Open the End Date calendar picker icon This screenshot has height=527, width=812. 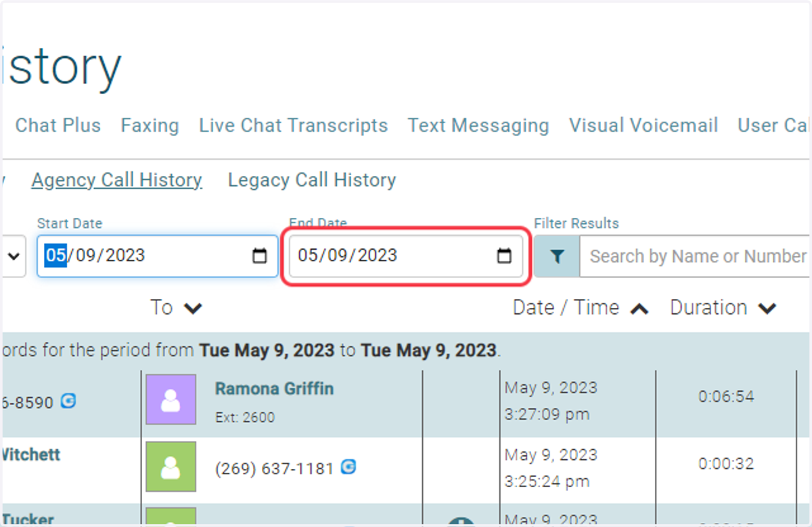tap(504, 256)
